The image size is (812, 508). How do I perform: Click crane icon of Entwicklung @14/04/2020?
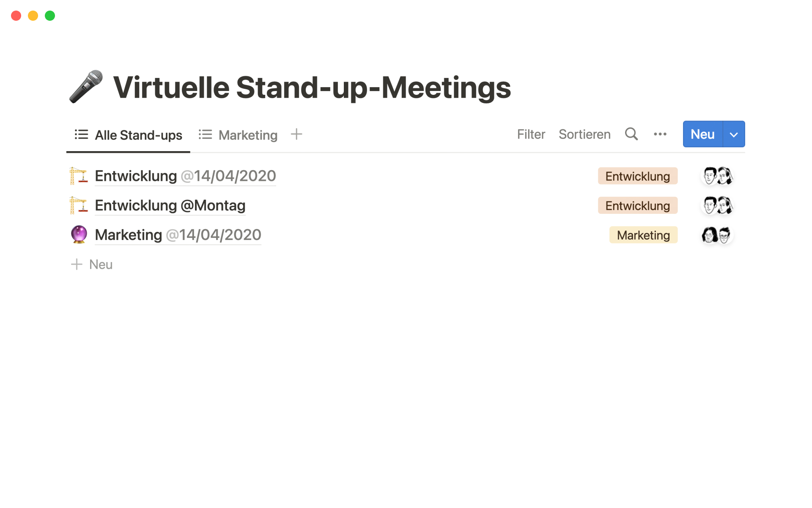coord(78,176)
